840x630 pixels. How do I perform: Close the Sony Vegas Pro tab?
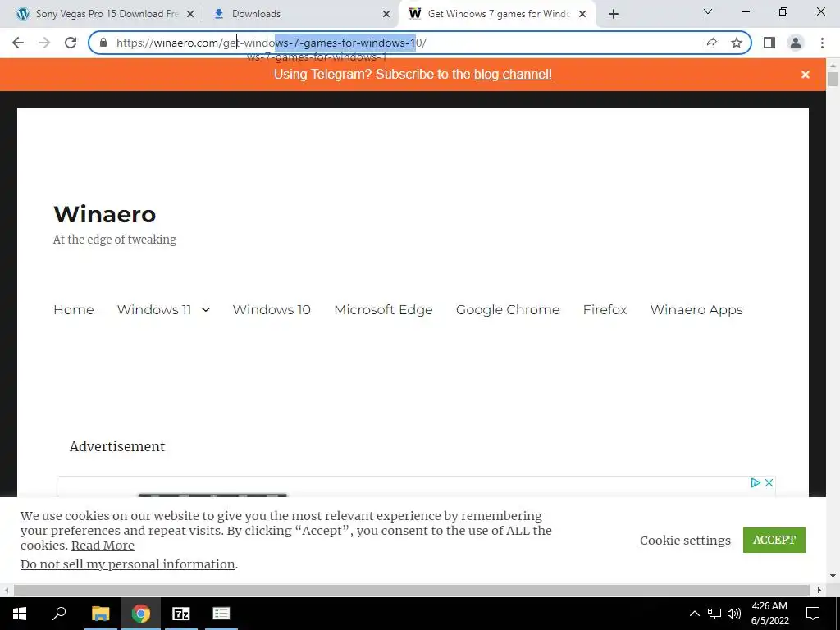point(190,14)
